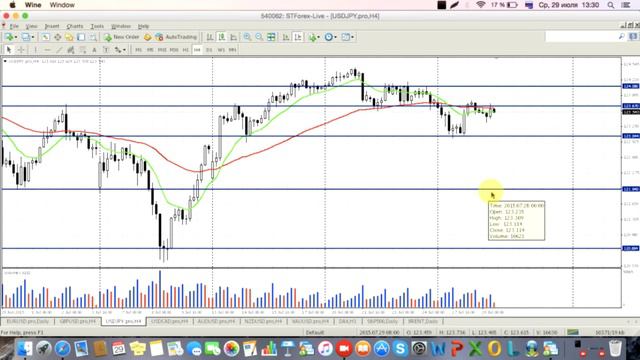
Task: Expand the Periods dropdown arrow
Action: pyautogui.click(x=336, y=37)
